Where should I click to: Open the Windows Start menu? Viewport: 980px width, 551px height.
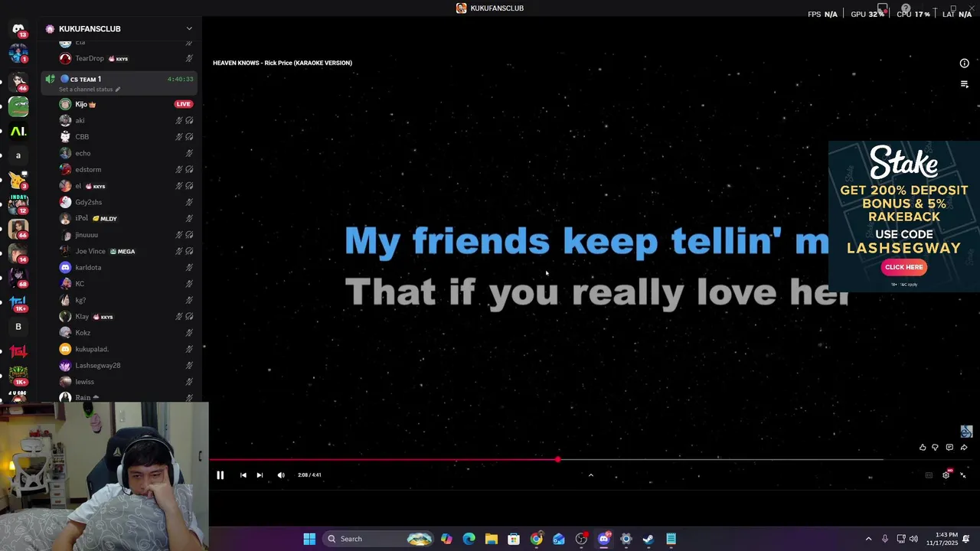[x=309, y=539]
